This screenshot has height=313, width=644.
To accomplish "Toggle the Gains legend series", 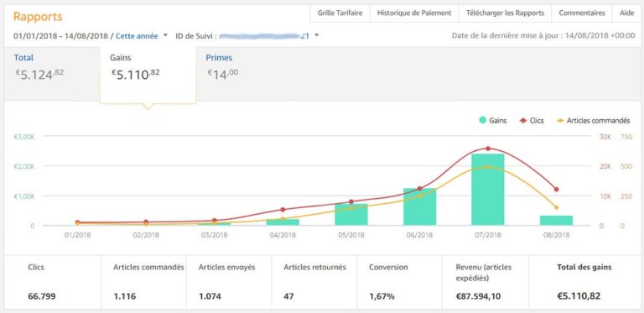I will click(x=492, y=121).
